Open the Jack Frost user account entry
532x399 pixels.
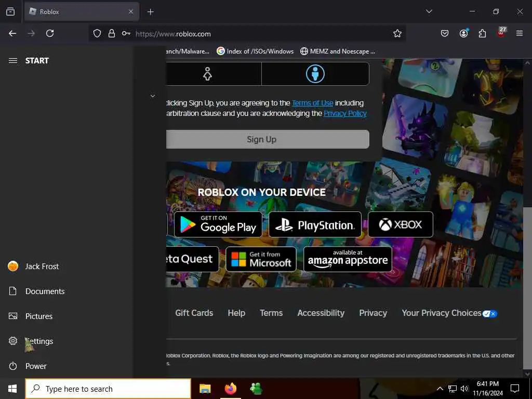tap(66, 267)
